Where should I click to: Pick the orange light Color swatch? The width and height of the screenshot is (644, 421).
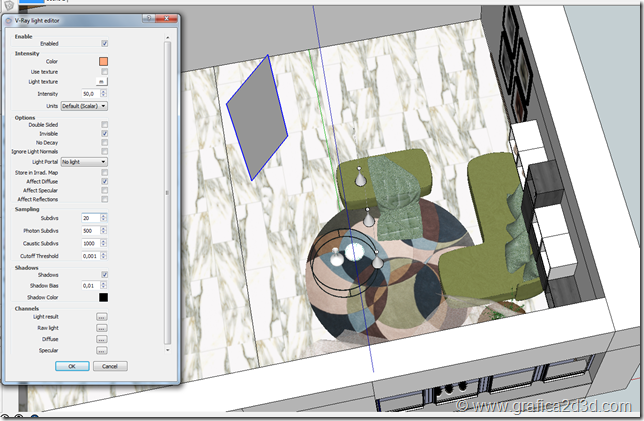coord(102,62)
